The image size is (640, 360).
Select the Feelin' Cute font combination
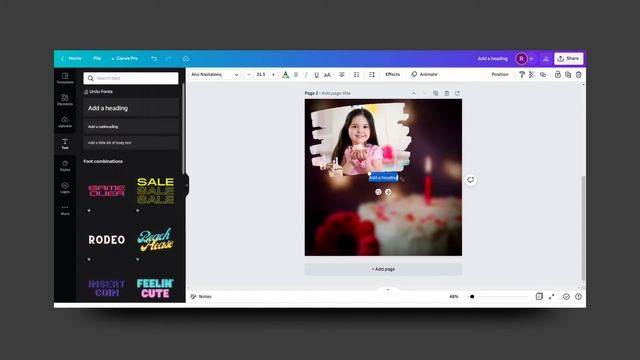click(x=156, y=288)
